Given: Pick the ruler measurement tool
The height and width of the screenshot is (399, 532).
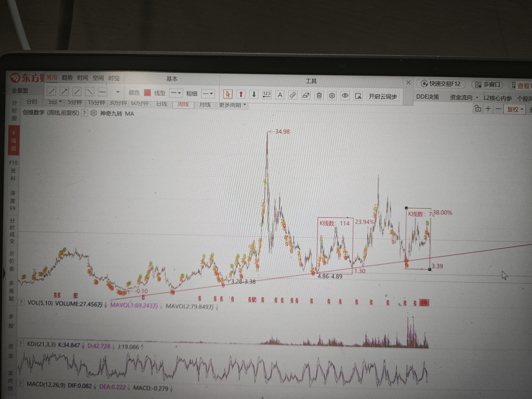Looking at the screenshot, I should point(293,95).
